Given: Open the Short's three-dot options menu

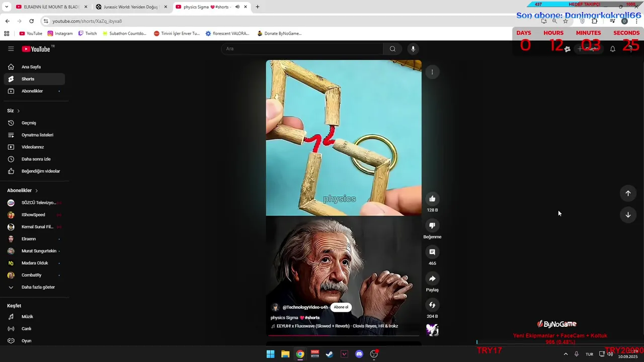Looking at the screenshot, I should pos(432,72).
